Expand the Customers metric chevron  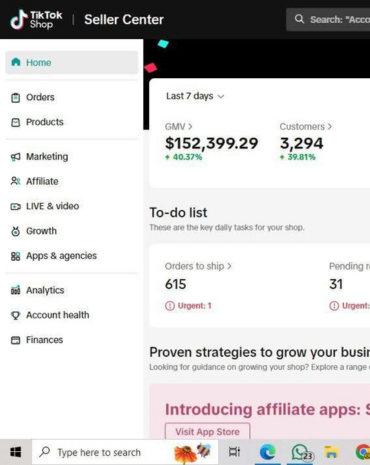[x=330, y=127]
